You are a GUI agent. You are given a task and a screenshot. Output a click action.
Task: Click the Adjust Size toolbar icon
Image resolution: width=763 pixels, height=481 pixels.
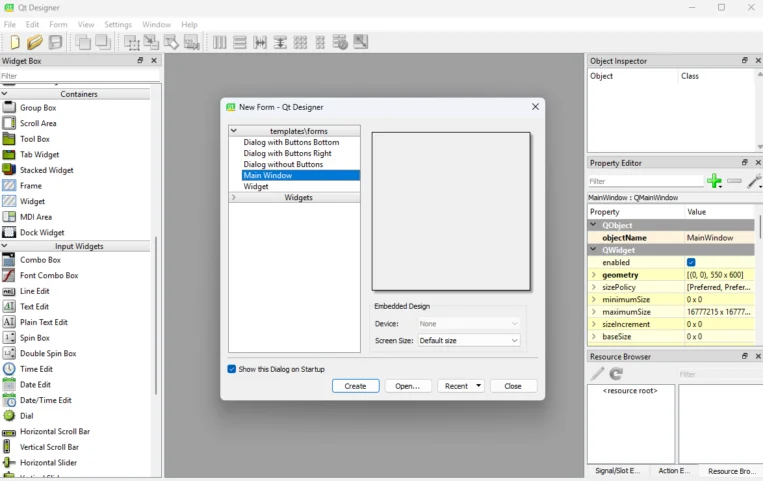pyautogui.click(x=361, y=42)
